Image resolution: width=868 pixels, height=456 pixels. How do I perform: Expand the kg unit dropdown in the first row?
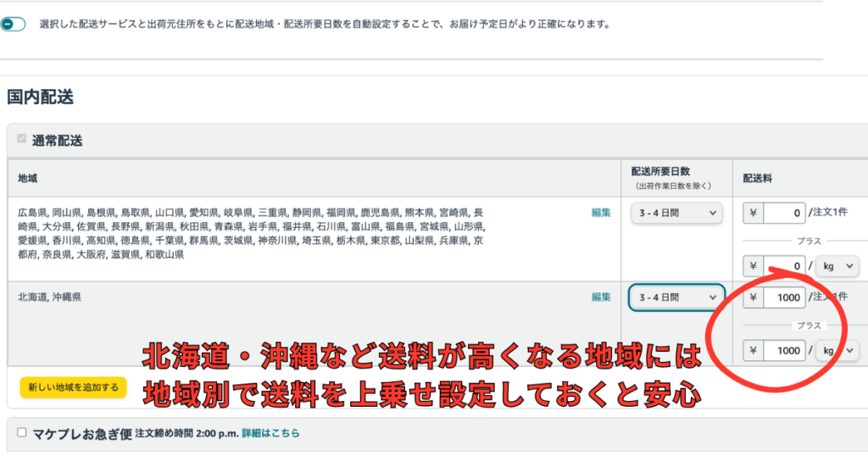837,266
